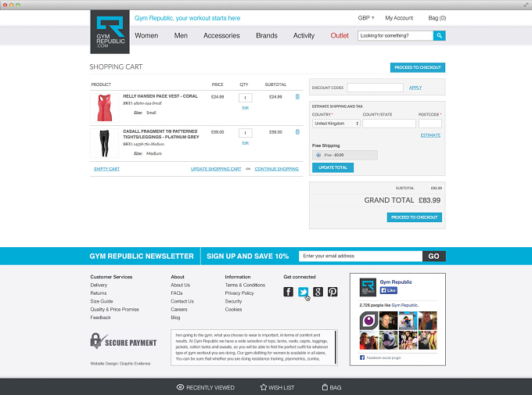The image size is (532, 395).
Task: Focus the discount codes field
Action: (x=376, y=88)
